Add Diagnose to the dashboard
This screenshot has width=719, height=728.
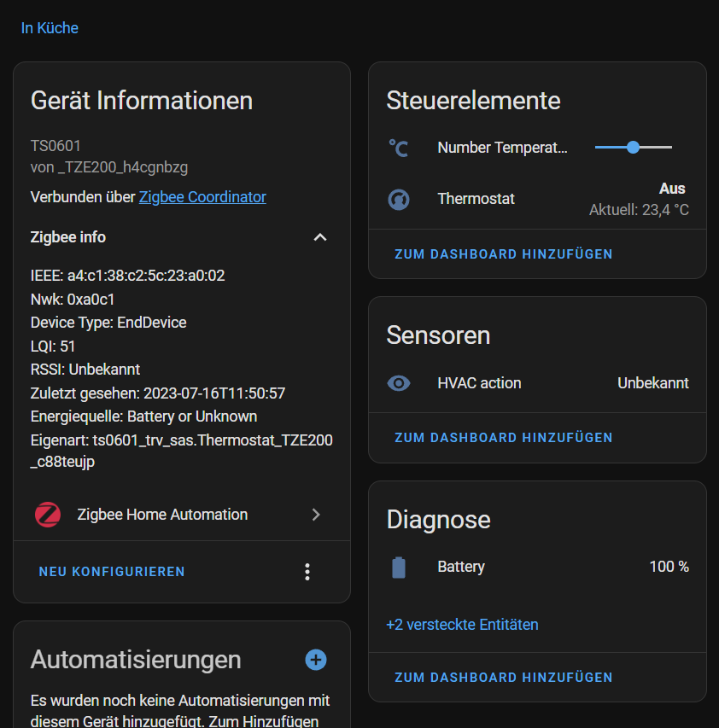coord(503,677)
